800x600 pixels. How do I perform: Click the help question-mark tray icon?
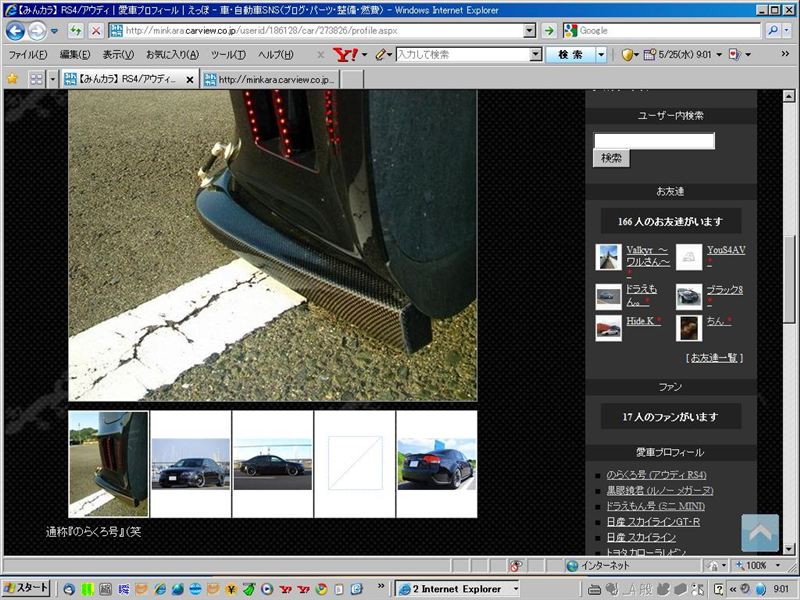(x=718, y=589)
